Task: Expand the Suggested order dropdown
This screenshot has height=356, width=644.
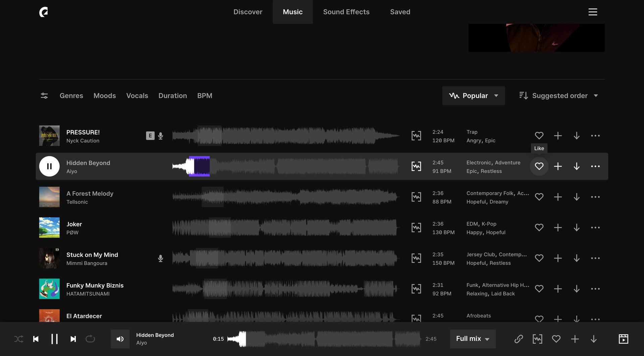Action: click(559, 96)
